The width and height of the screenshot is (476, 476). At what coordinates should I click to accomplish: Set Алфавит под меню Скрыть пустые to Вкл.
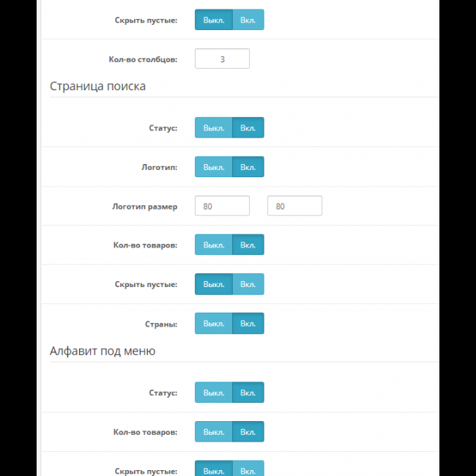coord(248,469)
